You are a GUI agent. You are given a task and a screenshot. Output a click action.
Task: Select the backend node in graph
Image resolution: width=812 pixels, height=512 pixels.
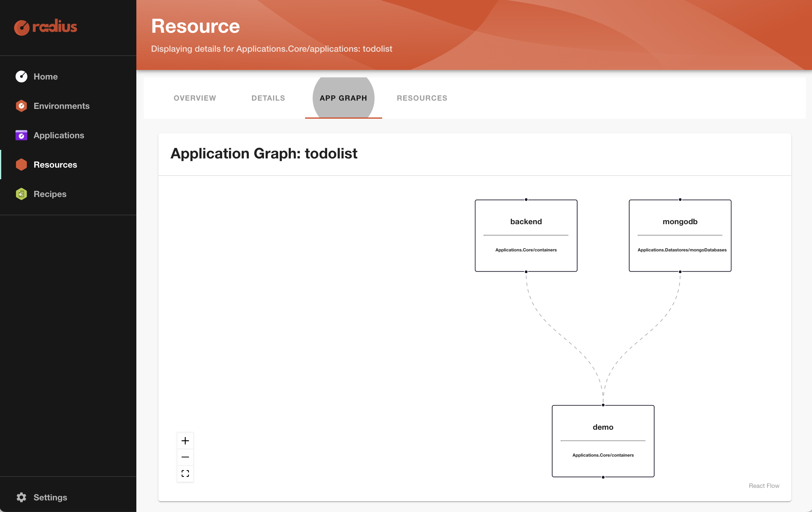(526, 236)
